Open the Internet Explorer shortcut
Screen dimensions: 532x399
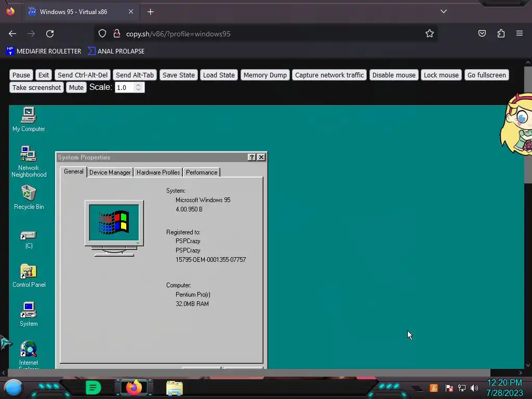(x=29, y=354)
